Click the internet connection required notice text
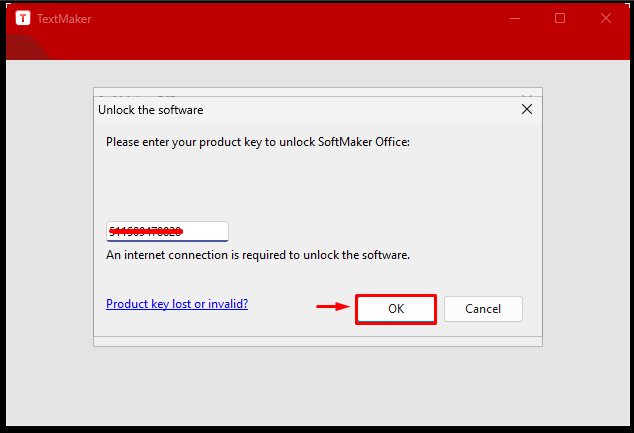634x433 pixels. coord(258,255)
